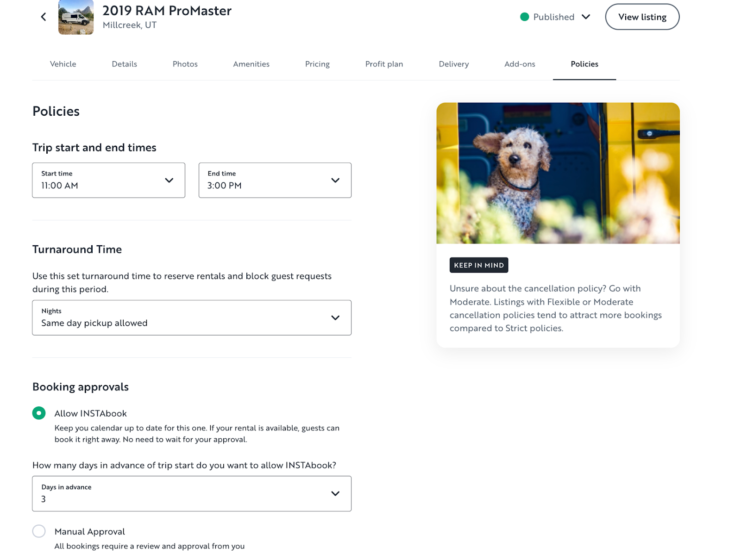The height and width of the screenshot is (560, 741).
Task: Select the Allow INSTAbook radio button
Action: [39, 413]
